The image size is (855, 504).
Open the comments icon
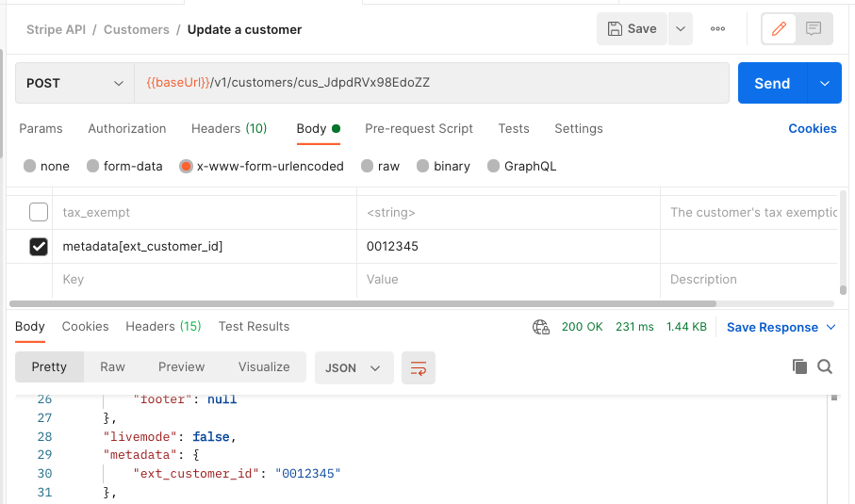pos(813,29)
